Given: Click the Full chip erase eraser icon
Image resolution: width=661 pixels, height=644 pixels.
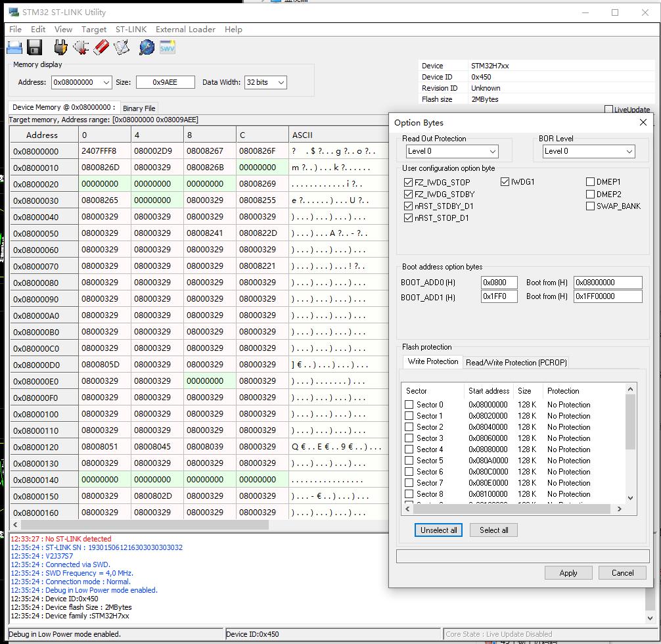Looking at the screenshot, I should click(101, 47).
